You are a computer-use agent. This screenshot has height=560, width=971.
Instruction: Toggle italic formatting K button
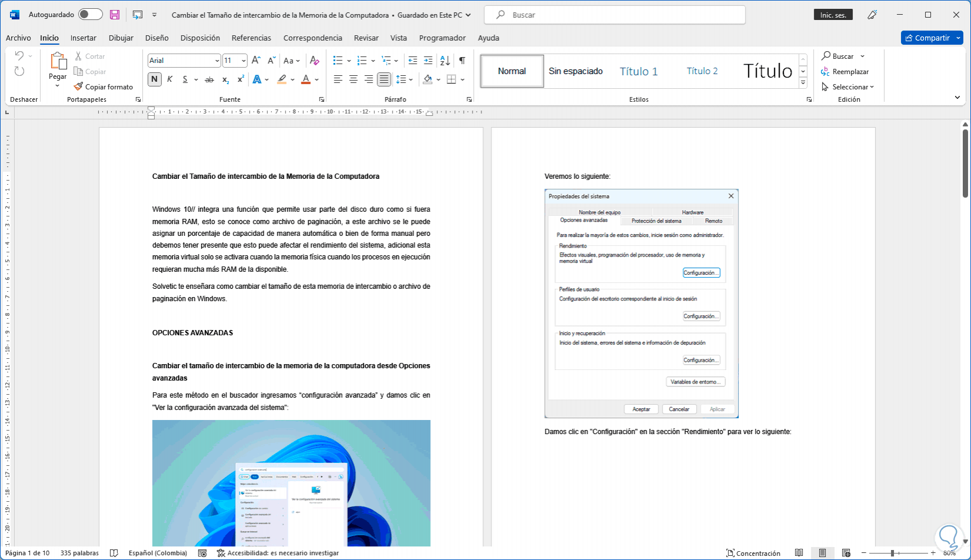169,79
